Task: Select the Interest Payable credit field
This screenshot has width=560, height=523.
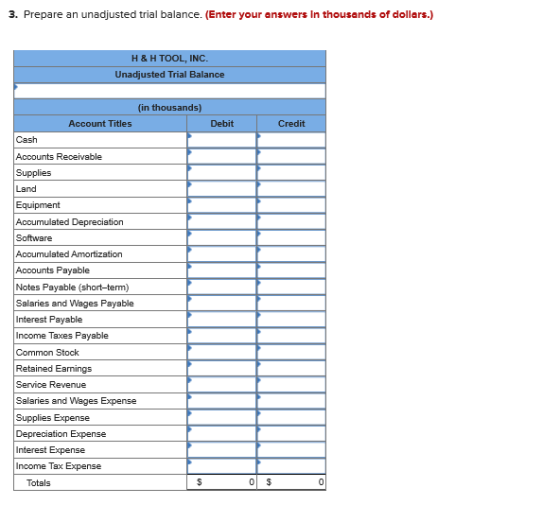Action: tap(291, 320)
